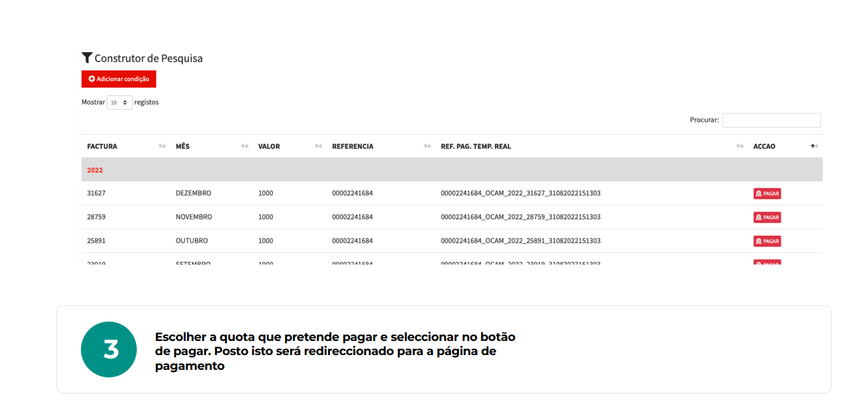This screenshot has width=868, height=409.
Task: Click the green step 3 circle
Action: pyautogui.click(x=108, y=349)
